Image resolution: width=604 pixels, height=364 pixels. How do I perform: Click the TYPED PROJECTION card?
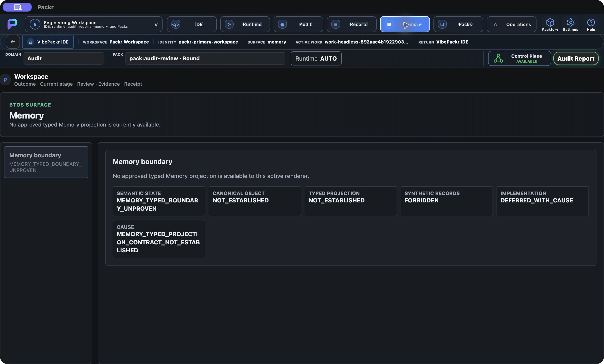point(351,201)
